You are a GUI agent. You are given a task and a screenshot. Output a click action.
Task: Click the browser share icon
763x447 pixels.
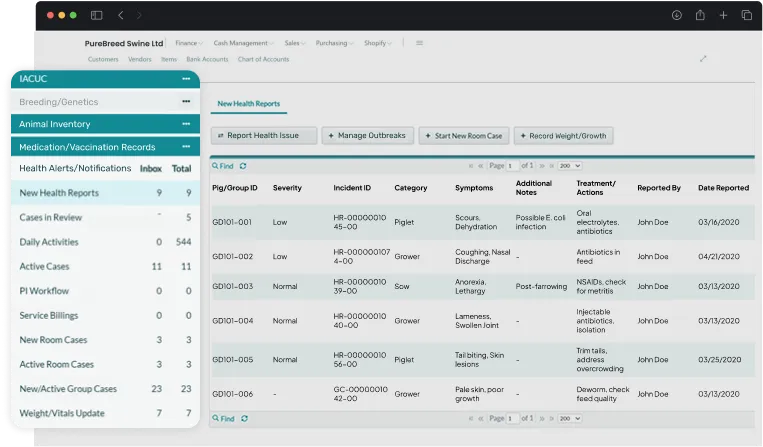tap(700, 15)
